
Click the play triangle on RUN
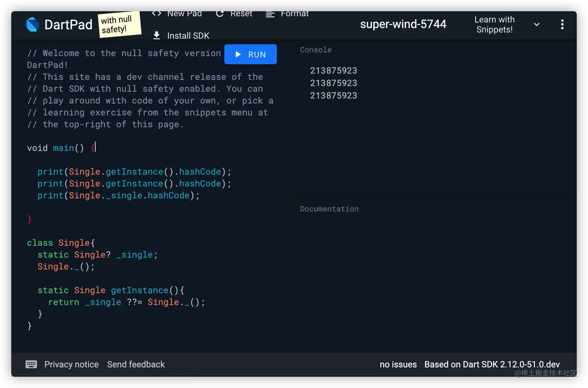click(238, 54)
